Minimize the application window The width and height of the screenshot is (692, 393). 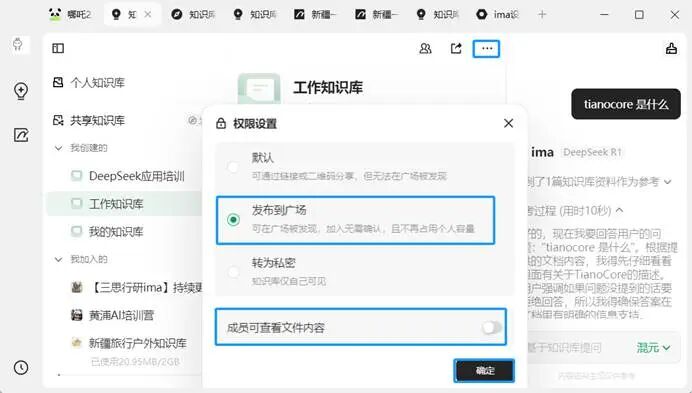pyautogui.click(x=604, y=15)
